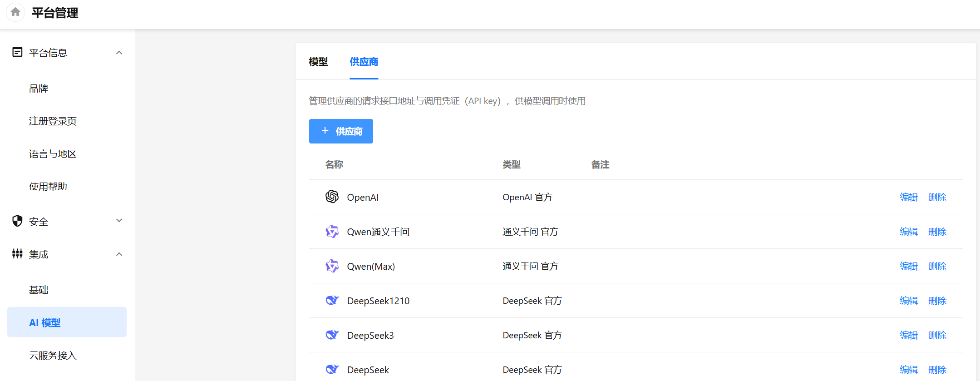Click the DeepSeek1210 whale logo icon
Image resolution: width=980 pixels, height=381 pixels.
point(332,300)
